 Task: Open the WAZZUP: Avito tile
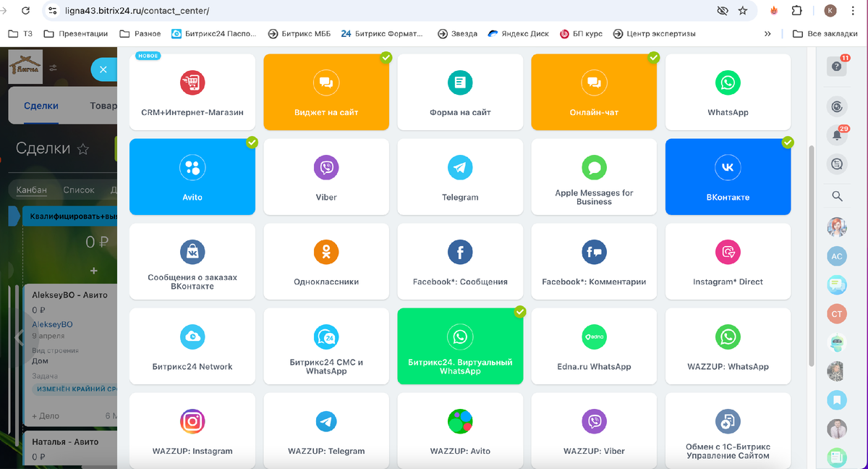(460, 431)
